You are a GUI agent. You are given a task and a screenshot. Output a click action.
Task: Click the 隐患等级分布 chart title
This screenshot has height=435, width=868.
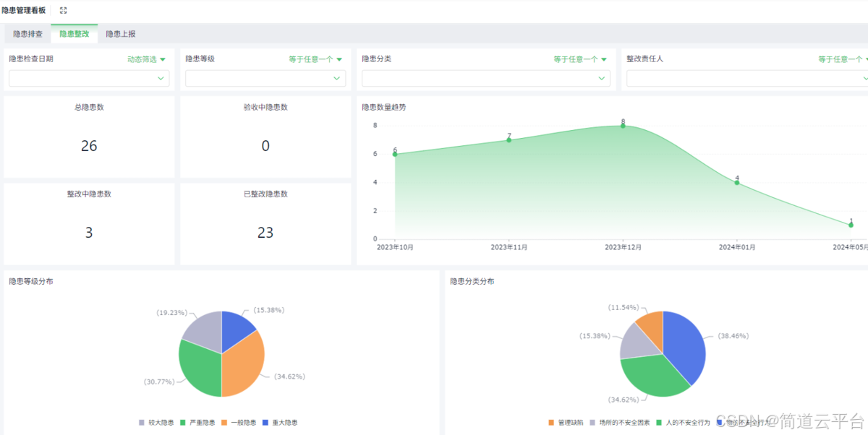coord(30,281)
